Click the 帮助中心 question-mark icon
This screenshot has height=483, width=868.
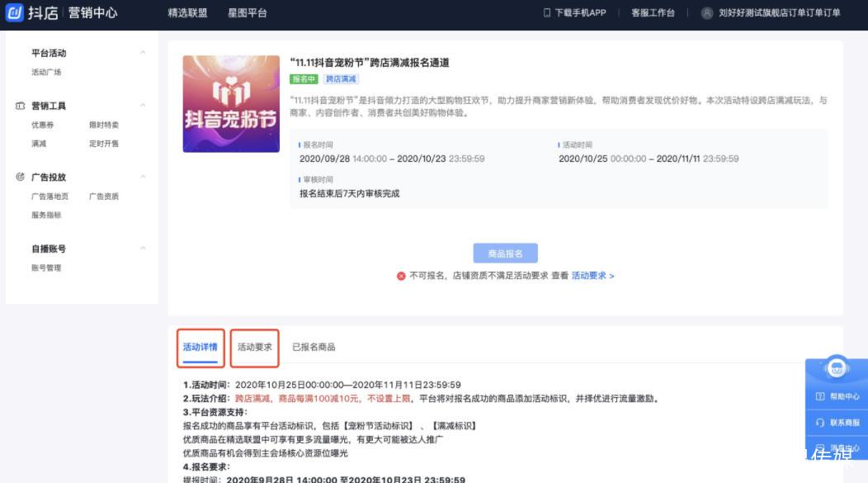820,396
